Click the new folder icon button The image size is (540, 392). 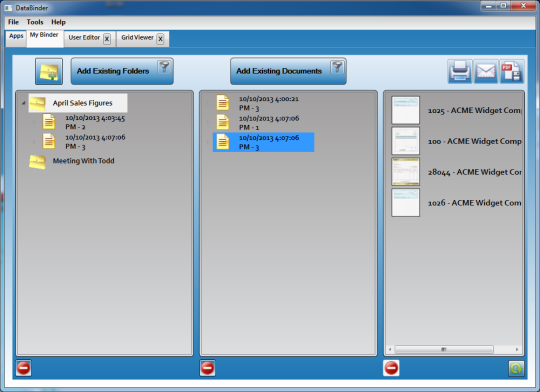(49, 71)
